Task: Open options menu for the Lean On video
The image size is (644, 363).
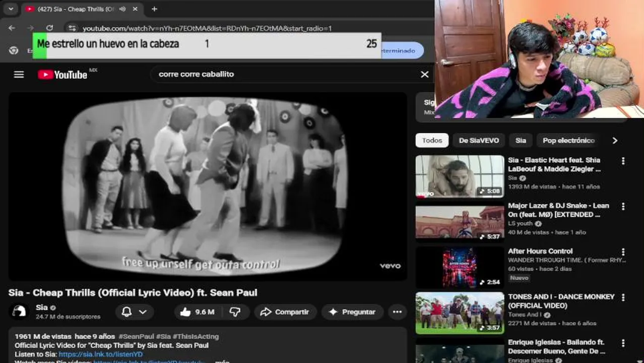Action: [623, 206]
